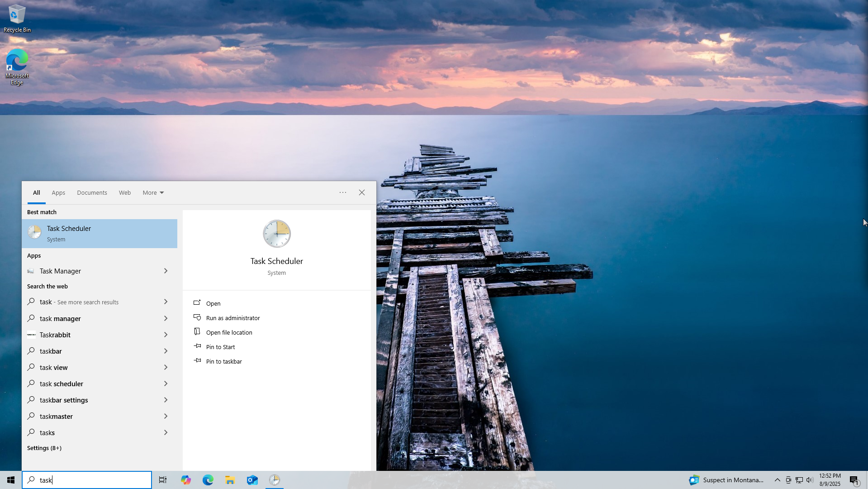
Task: Click the taskbar search field containing 'task'
Action: click(87, 480)
